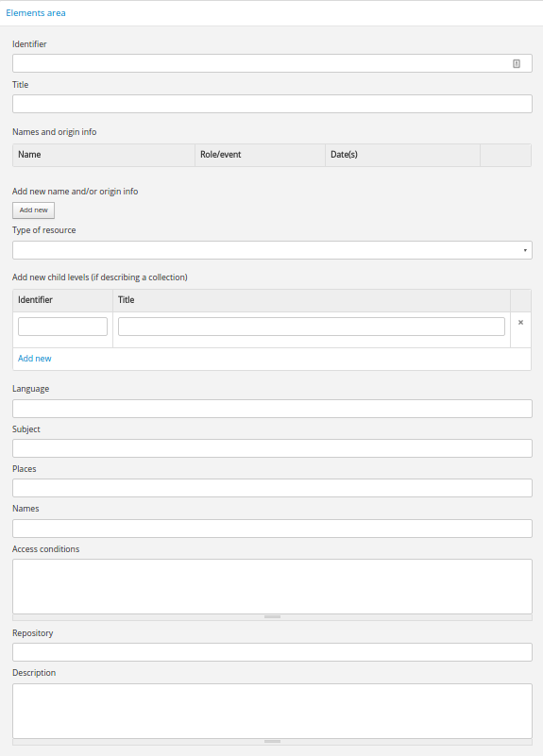
Task: Click the Name column header
Action: (x=29, y=155)
